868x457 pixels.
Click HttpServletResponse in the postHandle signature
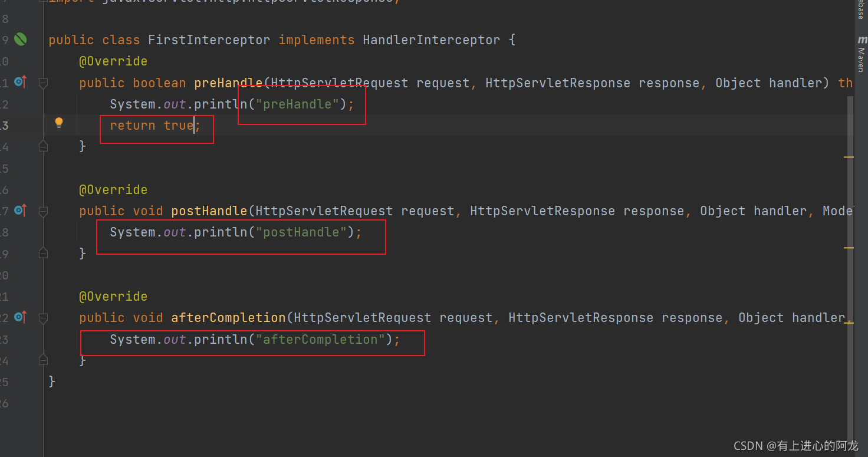pos(542,211)
